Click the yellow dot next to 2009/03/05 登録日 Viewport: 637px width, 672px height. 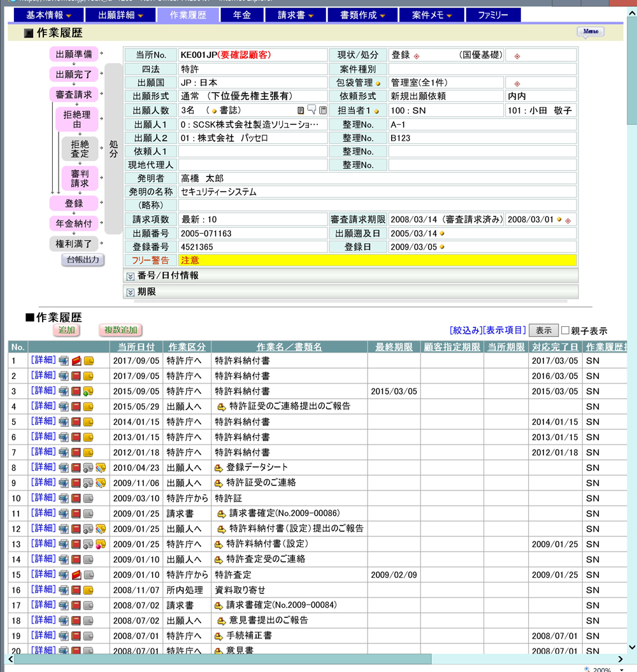[442, 247]
